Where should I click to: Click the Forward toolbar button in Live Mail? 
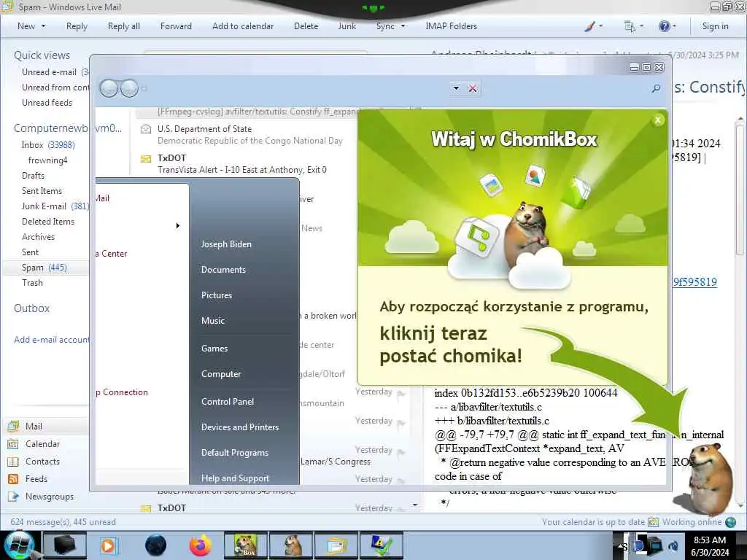click(x=176, y=26)
